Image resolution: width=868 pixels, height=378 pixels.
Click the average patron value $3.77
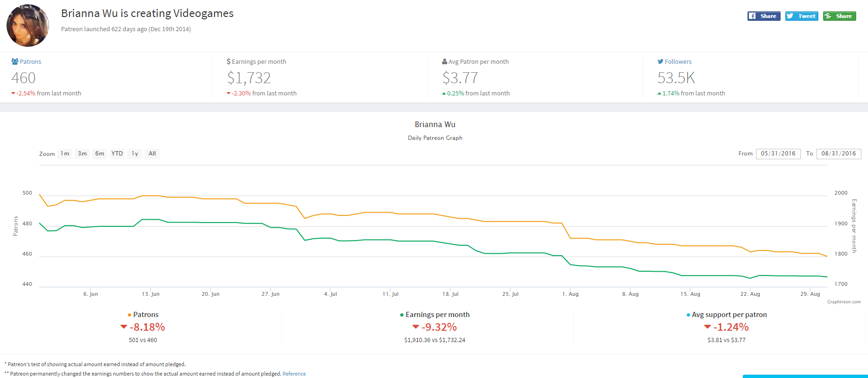[x=460, y=77]
